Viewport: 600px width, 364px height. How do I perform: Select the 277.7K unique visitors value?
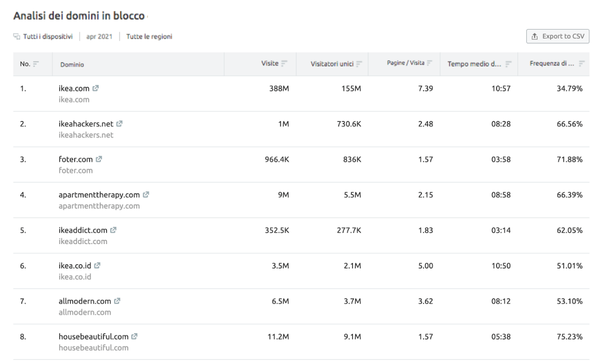click(x=349, y=230)
